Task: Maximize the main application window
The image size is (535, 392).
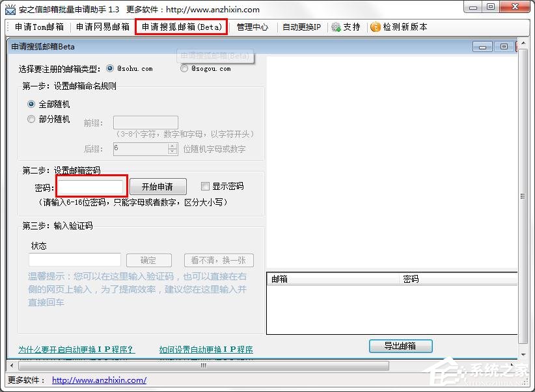Action: pyautogui.click(x=490, y=7)
